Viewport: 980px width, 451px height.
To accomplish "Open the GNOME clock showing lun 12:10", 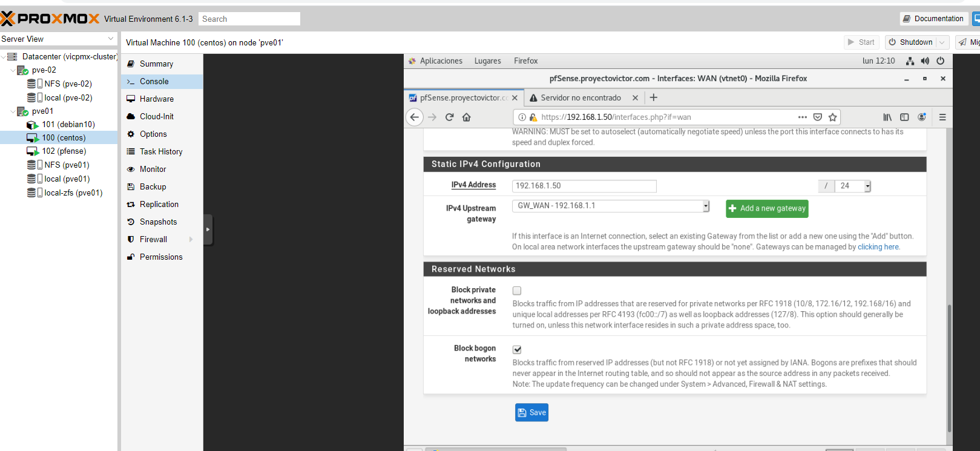I will pos(878,61).
